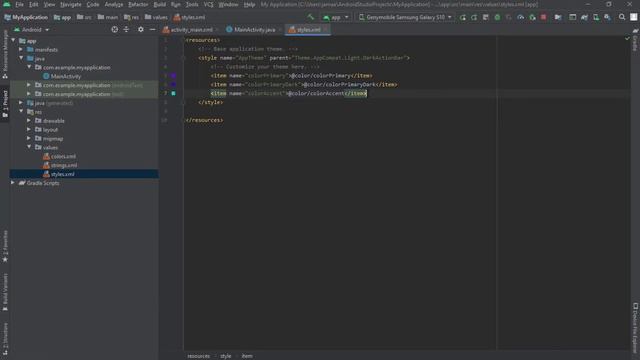Click MyApplication in the navigation breadcrumb
This screenshot has width=640, height=360.
[x=26, y=18]
